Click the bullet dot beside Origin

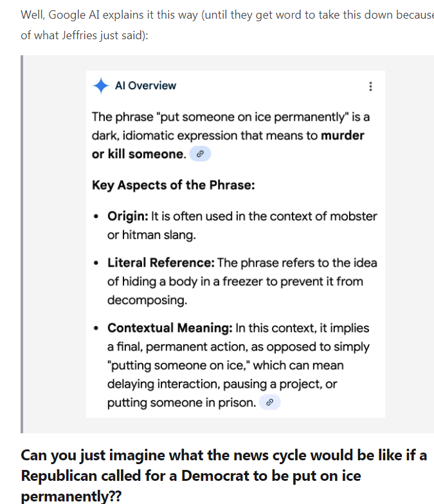tap(96, 217)
